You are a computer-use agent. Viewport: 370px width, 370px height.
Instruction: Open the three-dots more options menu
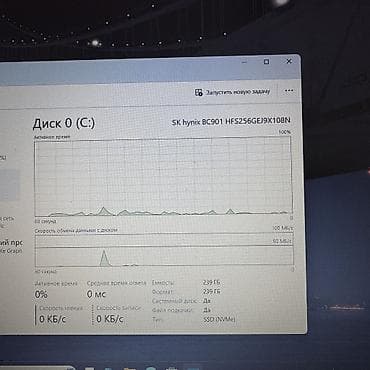pos(289,91)
